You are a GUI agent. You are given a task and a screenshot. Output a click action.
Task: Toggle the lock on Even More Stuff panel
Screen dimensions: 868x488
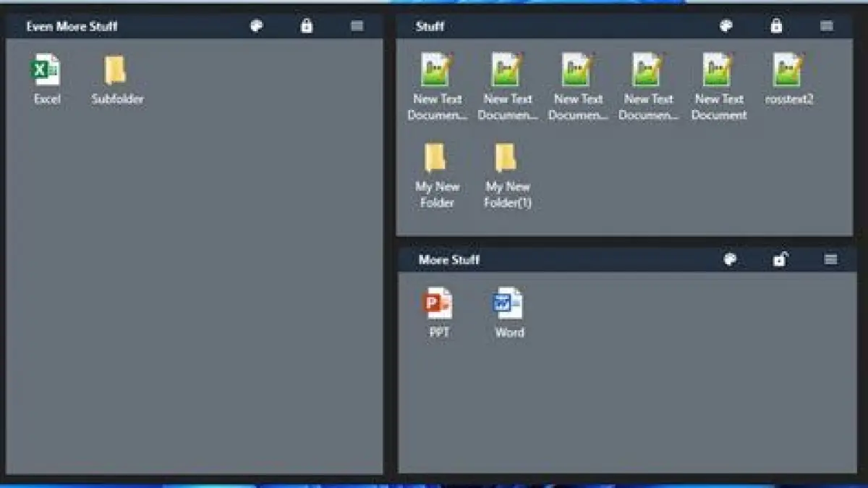[x=307, y=26]
